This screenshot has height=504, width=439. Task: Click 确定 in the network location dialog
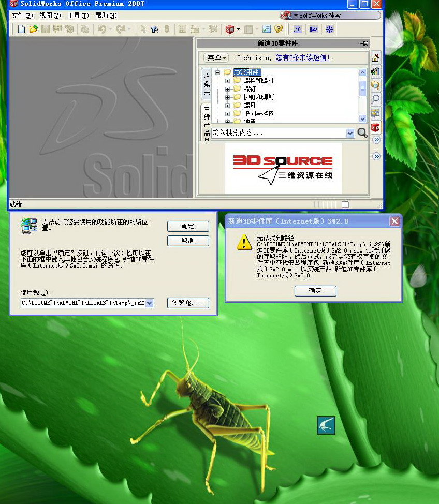[x=188, y=226]
